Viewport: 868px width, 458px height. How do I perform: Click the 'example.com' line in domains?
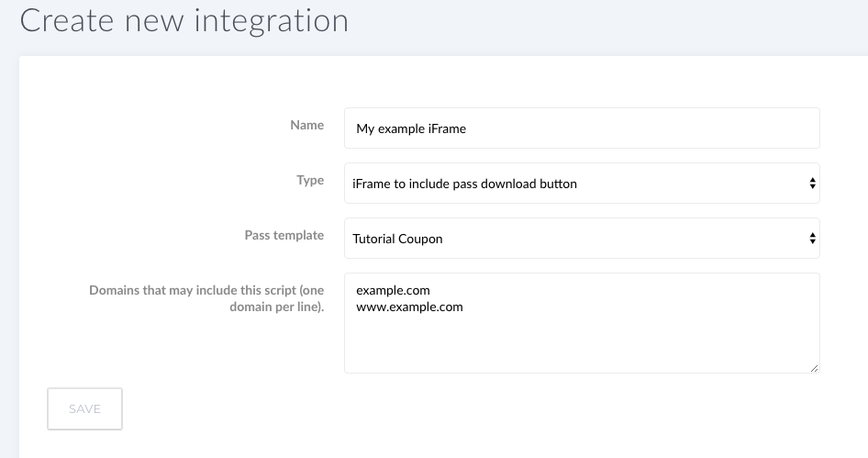coord(393,290)
